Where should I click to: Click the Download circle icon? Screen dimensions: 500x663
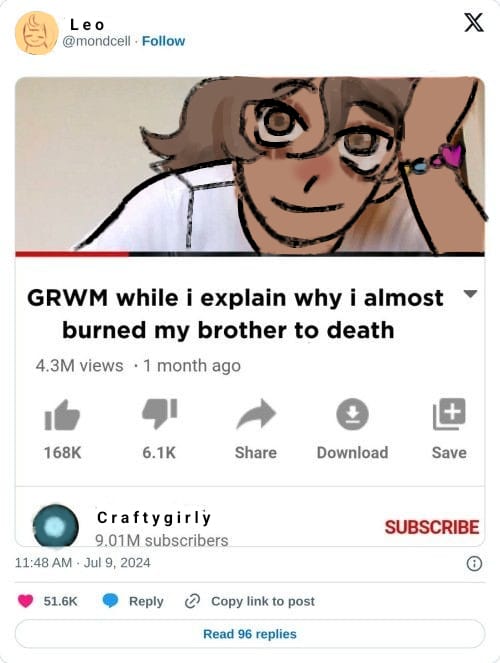(x=352, y=414)
